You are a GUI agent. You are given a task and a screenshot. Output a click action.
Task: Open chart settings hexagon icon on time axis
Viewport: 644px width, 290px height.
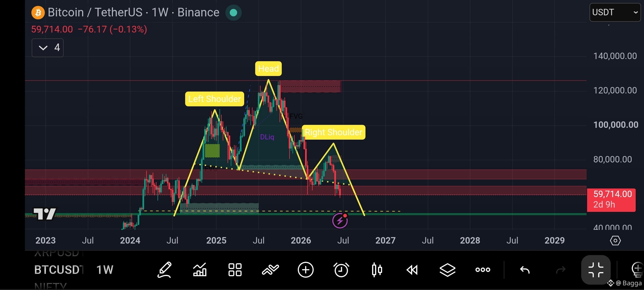(615, 240)
